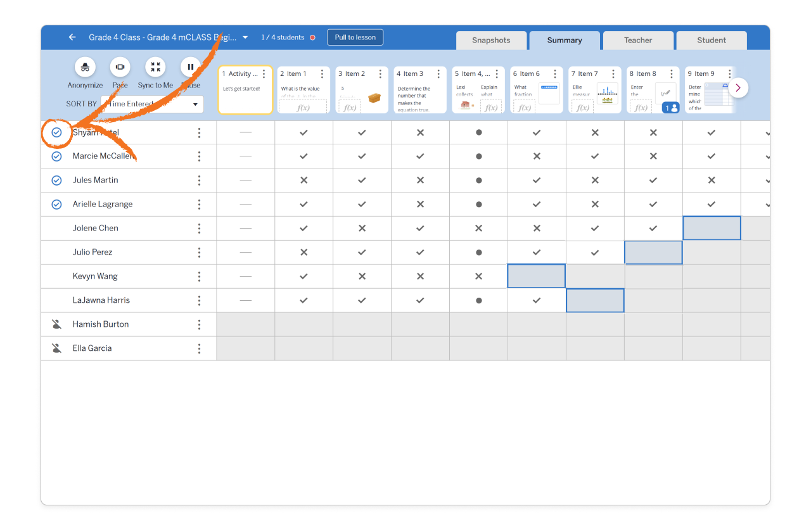
Task: Toggle the check circle next to Shyam Patel
Action: pyautogui.click(x=56, y=132)
